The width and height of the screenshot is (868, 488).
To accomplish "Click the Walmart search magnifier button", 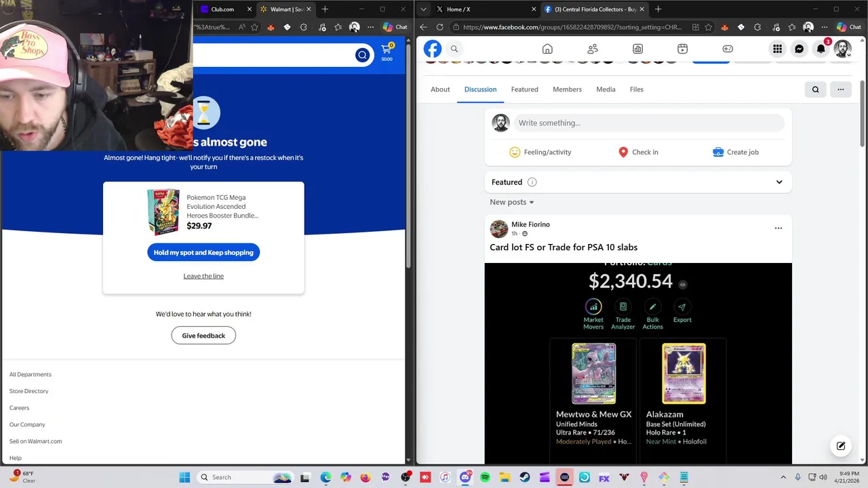I will (x=362, y=55).
